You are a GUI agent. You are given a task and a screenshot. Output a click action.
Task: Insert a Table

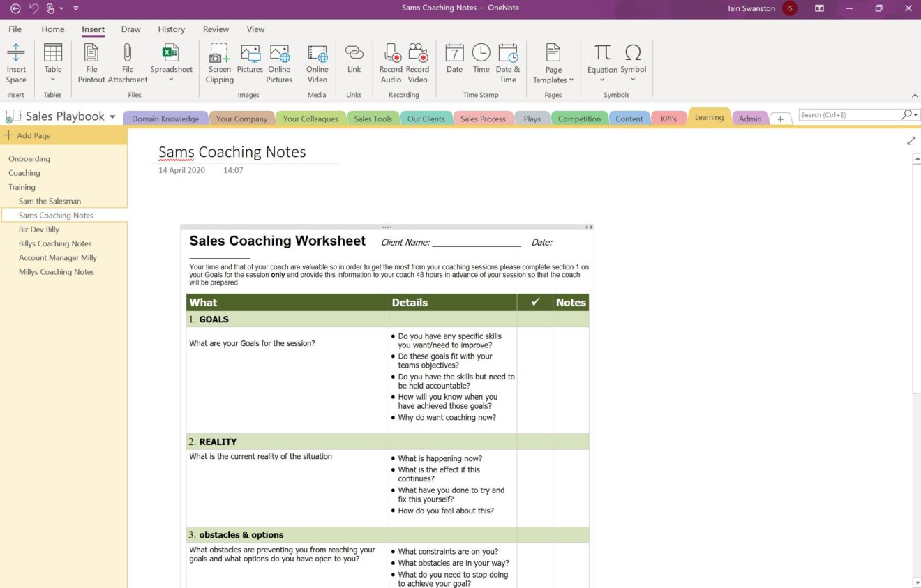(x=53, y=63)
